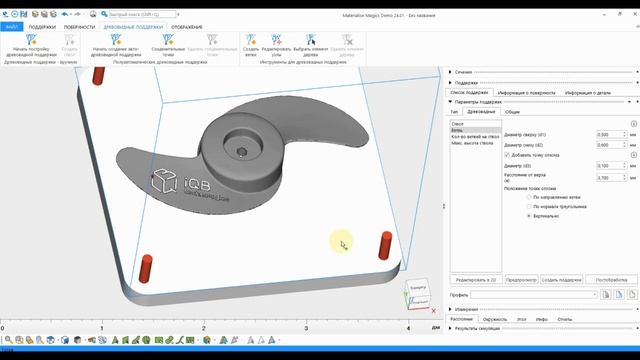Expand the Измерения panel
640x360 pixels.
point(450,309)
